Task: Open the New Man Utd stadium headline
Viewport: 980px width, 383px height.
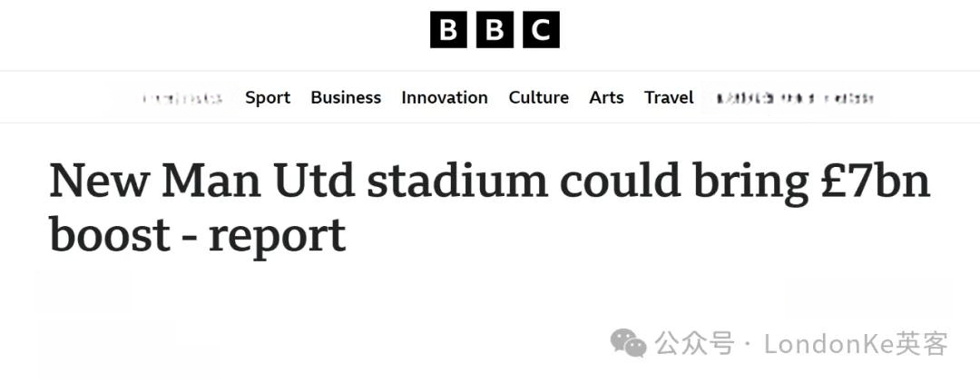Action: point(490,208)
